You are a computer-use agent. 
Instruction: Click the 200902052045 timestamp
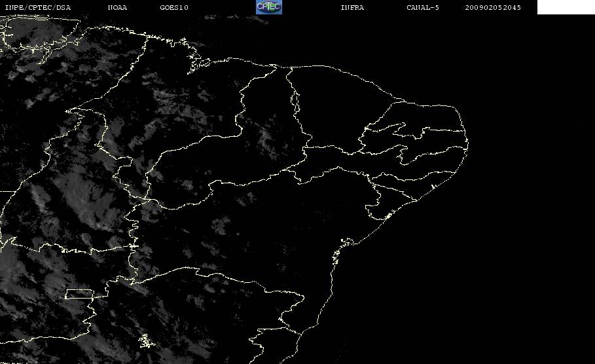tap(493, 7)
